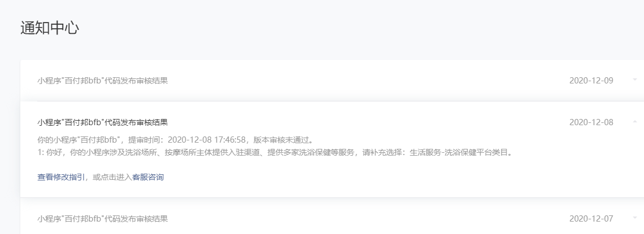Click the 通知中心 page heading
Screen dimensions: 644x234
pos(50,28)
